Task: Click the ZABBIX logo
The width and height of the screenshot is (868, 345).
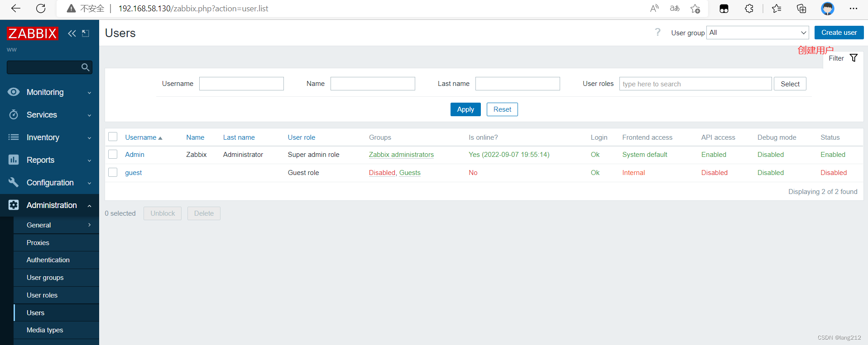Action: tap(33, 33)
